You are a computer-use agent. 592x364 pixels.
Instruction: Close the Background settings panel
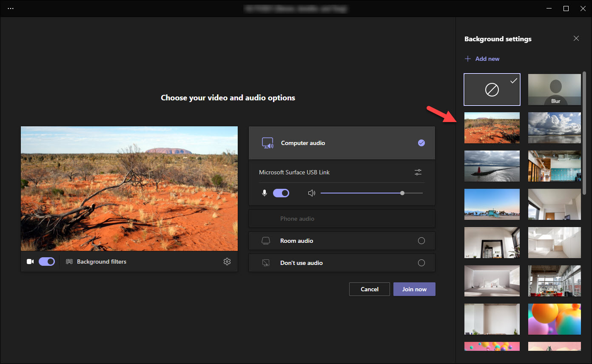pos(576,39)
